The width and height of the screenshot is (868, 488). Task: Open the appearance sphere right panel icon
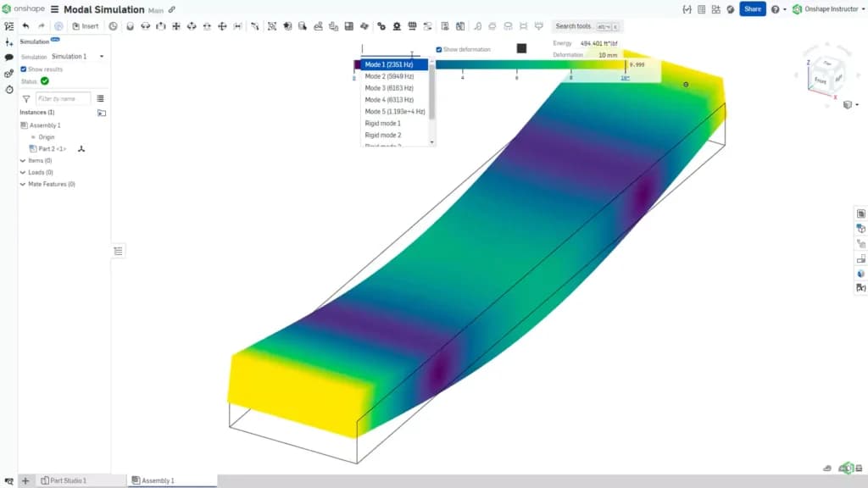tap(861, 274)
